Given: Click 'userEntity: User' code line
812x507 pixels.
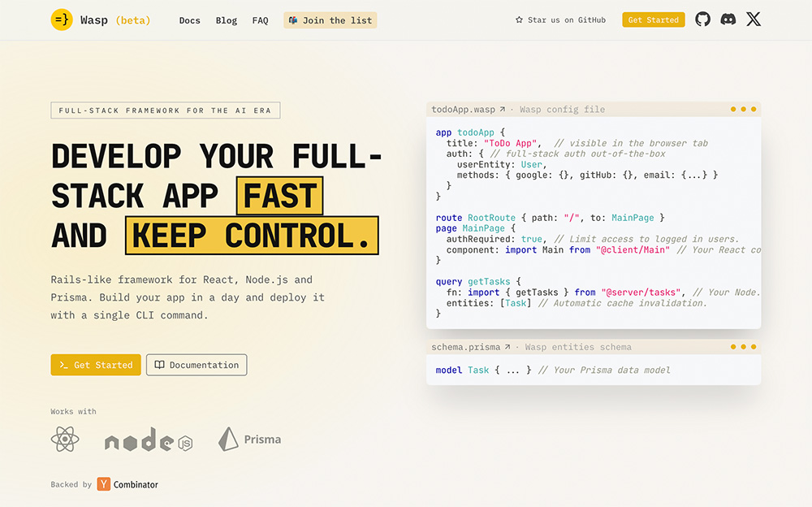Looking at the screenshot, I should (502, 164).
